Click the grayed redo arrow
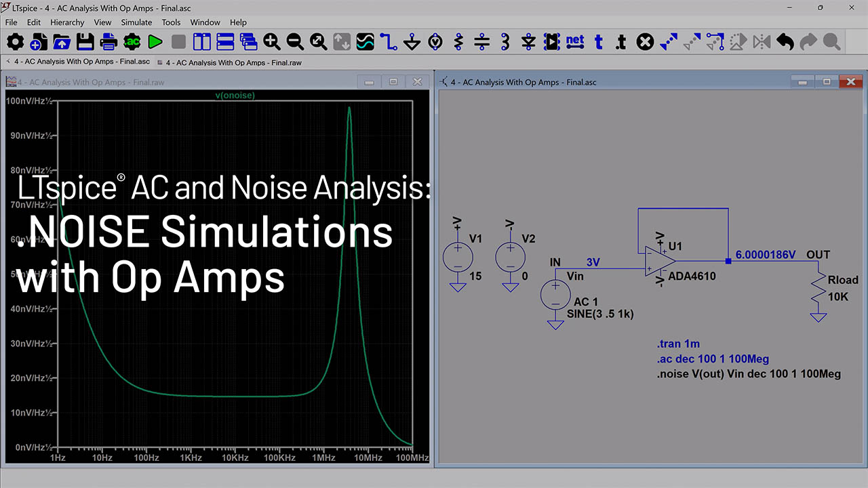Image resolution: width=868 pixels, height=488 pixels. click(808, 42)
